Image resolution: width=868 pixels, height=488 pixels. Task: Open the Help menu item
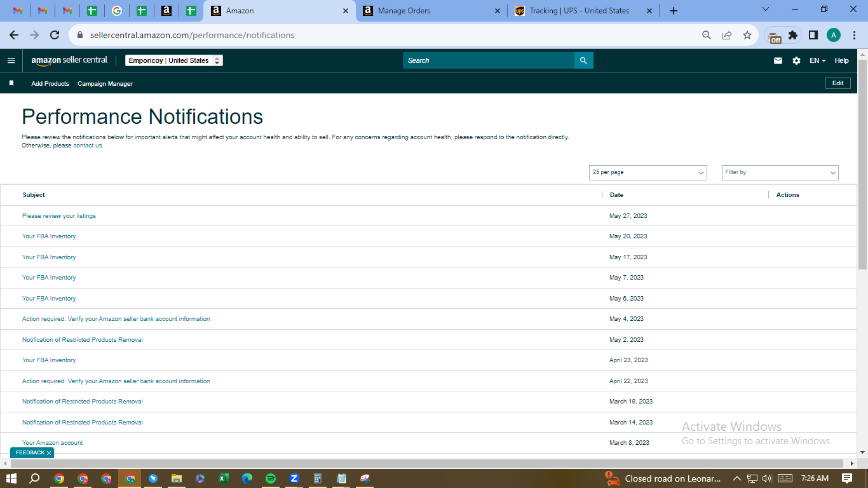click(x=841, y=60)
